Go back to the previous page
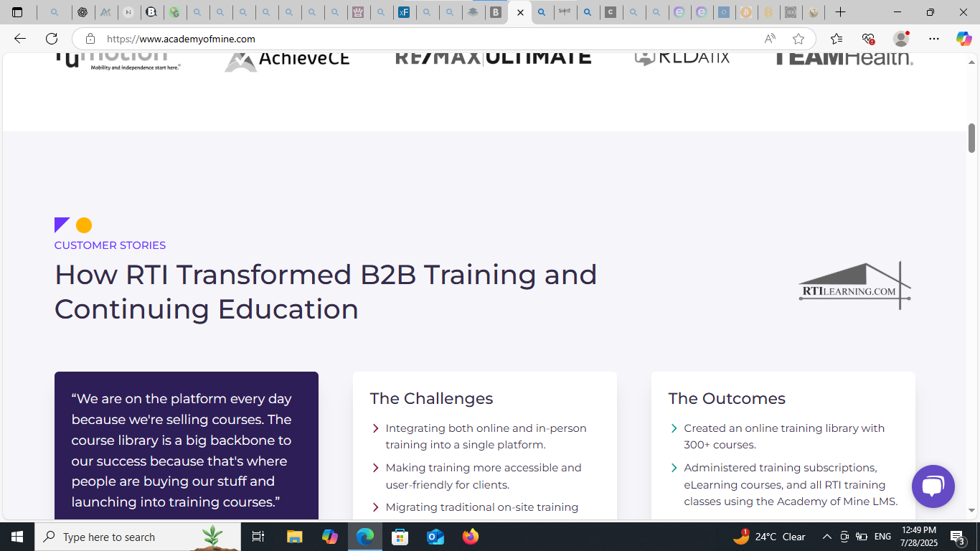Image resolution: width=980 pixels, height=551 pixels. (20, 39)
